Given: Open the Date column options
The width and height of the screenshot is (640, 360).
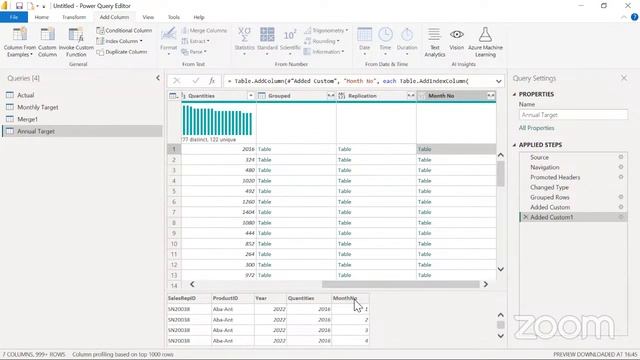Looking at the screenshot, I should pyautogui.click(x=364, y=42).
